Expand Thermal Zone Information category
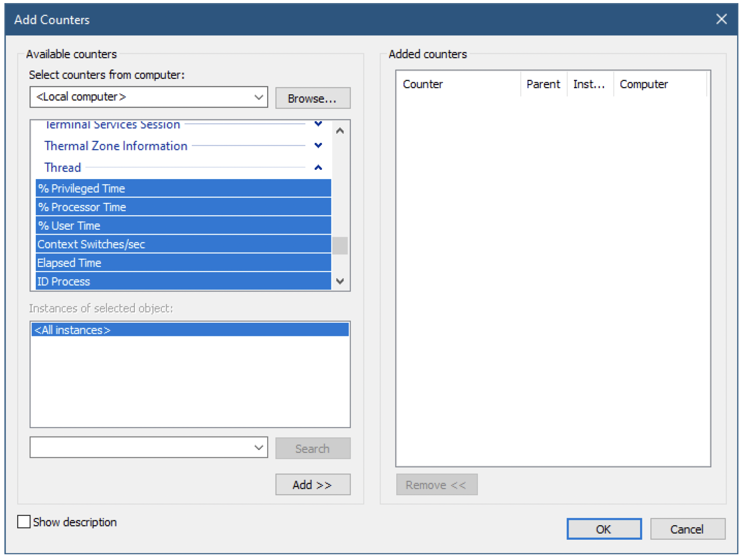 (318, 146)
